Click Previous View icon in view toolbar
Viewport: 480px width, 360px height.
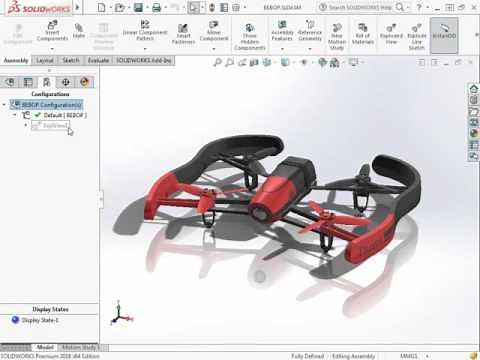pos(242,62)
